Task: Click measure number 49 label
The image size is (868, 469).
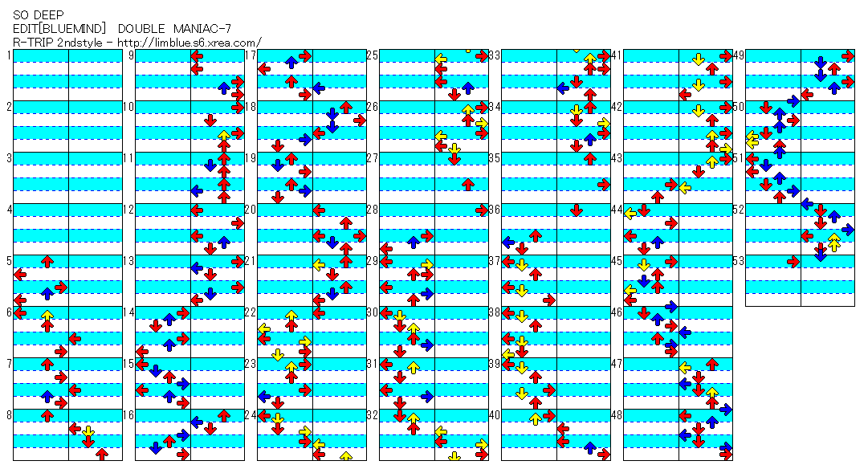Action: [x=739, y=55]
